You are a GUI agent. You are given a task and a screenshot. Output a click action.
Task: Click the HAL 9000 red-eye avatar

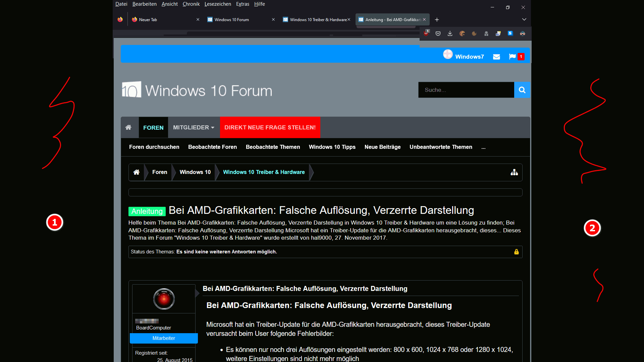[164, 299]
